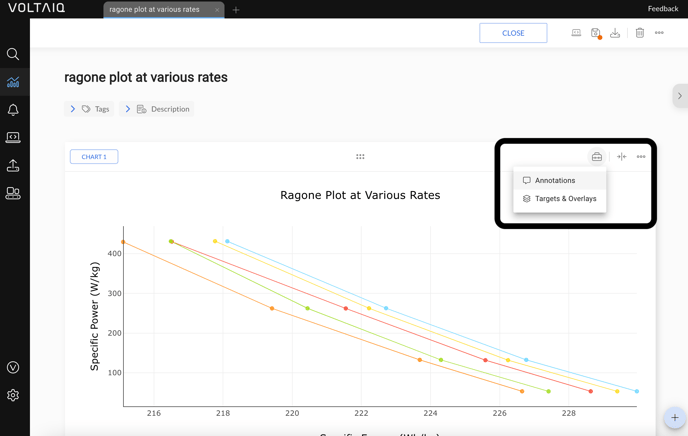Screen dimensions: 688x436
Task: Click the chart toolbox icon
Action: click(x=597, y=157)
